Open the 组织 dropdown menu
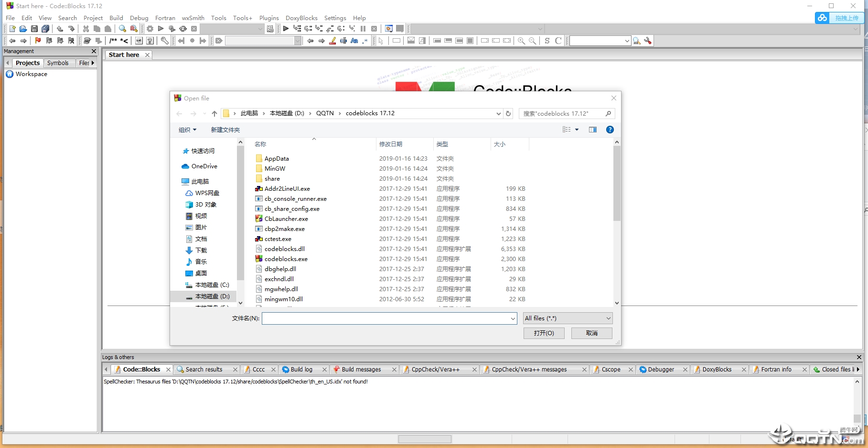 [187, 130]
